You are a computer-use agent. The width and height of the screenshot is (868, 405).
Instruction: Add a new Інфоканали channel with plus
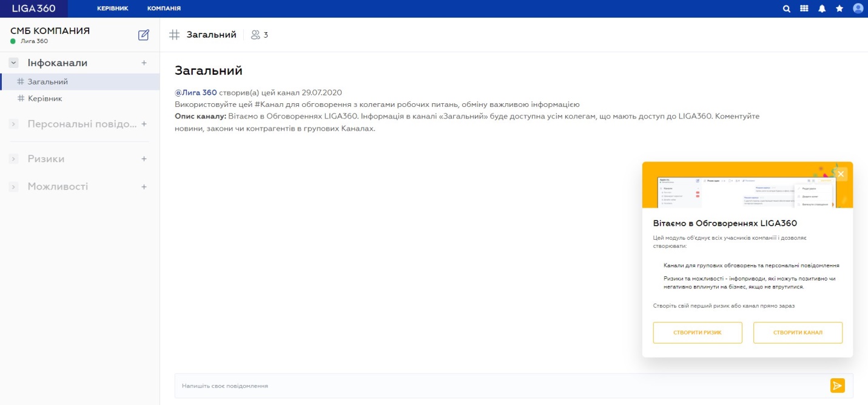[144, 63]
